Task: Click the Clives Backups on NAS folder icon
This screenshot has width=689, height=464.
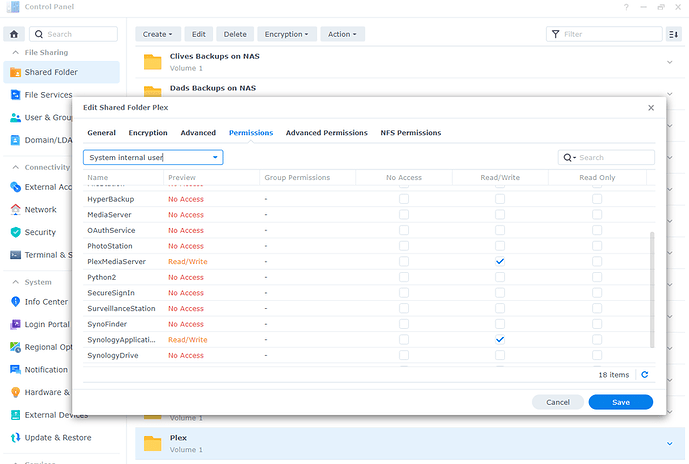Action: click(152, 62)
